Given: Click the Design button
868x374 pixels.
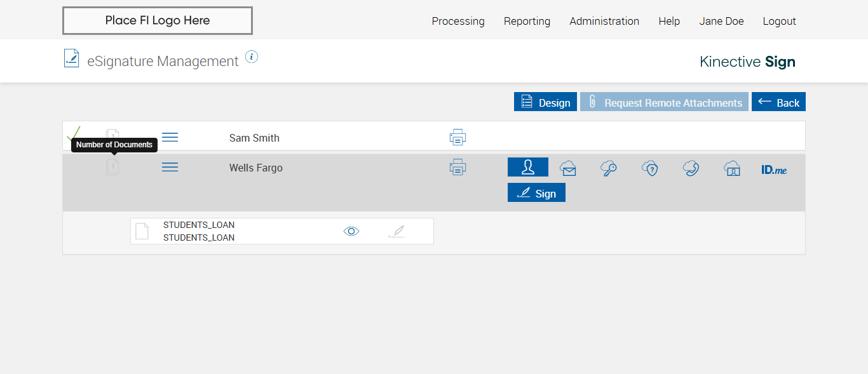Looking at the screenshot, I should 545,102.
